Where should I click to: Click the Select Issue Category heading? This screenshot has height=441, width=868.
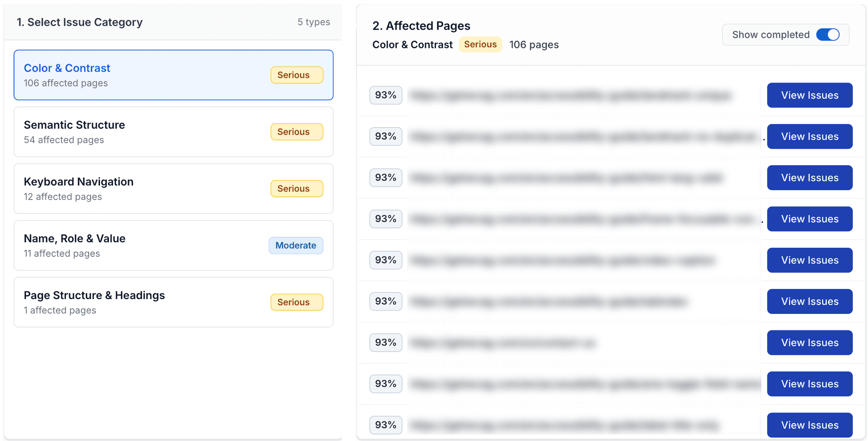coord(79,22)
